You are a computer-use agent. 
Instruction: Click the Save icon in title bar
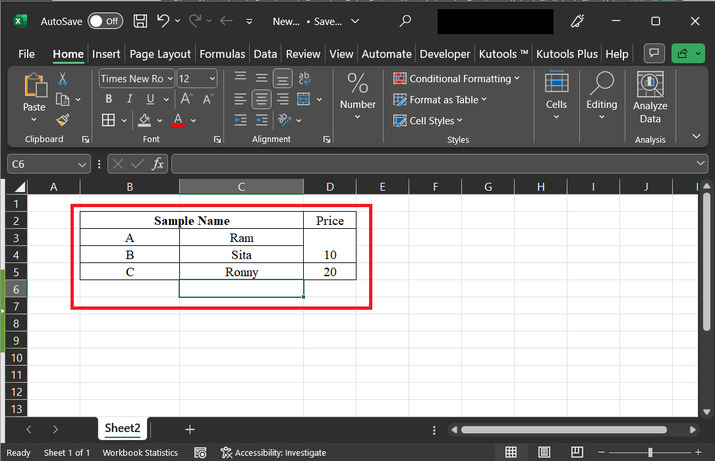coord(140,20)
